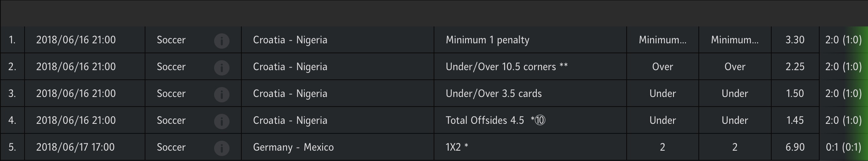The width and height of the screenshot is (868, 161).
Task: Open info icon in the 10.5 corners row
Action: pyautogui.click(x=221, y=67)
